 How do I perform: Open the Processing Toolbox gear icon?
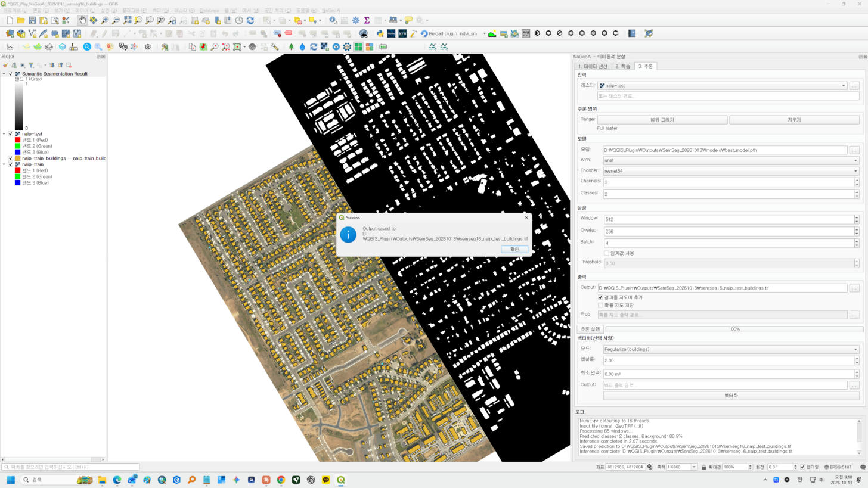(x=355, y=20)
